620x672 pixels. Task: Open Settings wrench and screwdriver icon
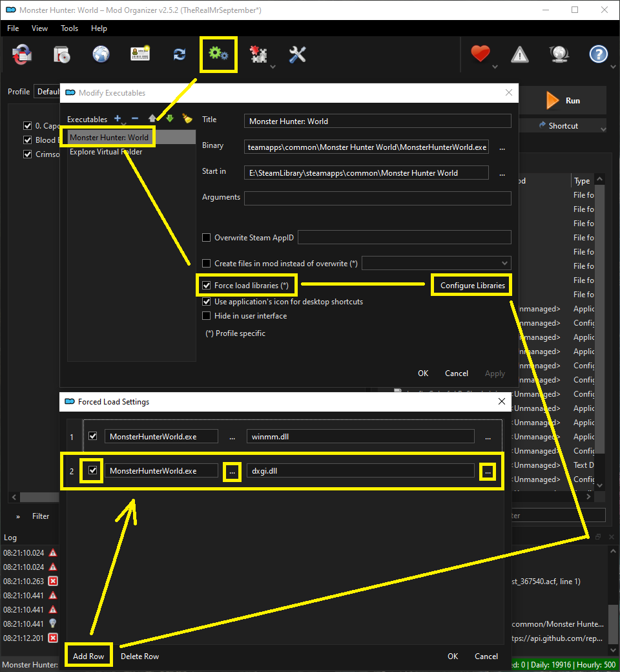297,54
